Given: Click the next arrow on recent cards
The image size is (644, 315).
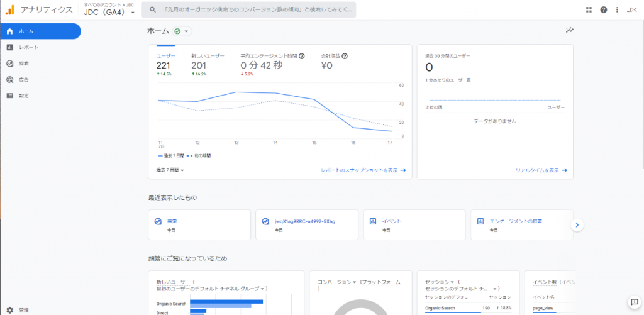Looking at the screenshot, I should 577,224.
